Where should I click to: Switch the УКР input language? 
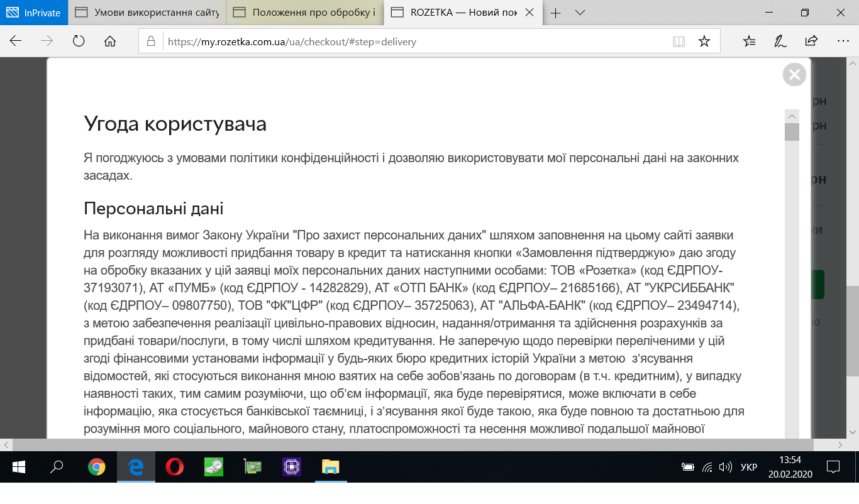click(x=748, y=468)
